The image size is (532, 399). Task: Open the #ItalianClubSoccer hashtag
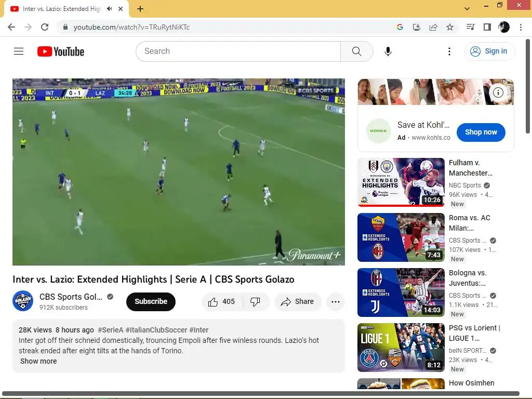(x=156, y=330)
